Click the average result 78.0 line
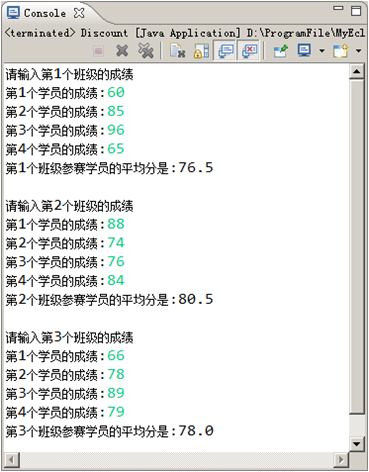 109,431
